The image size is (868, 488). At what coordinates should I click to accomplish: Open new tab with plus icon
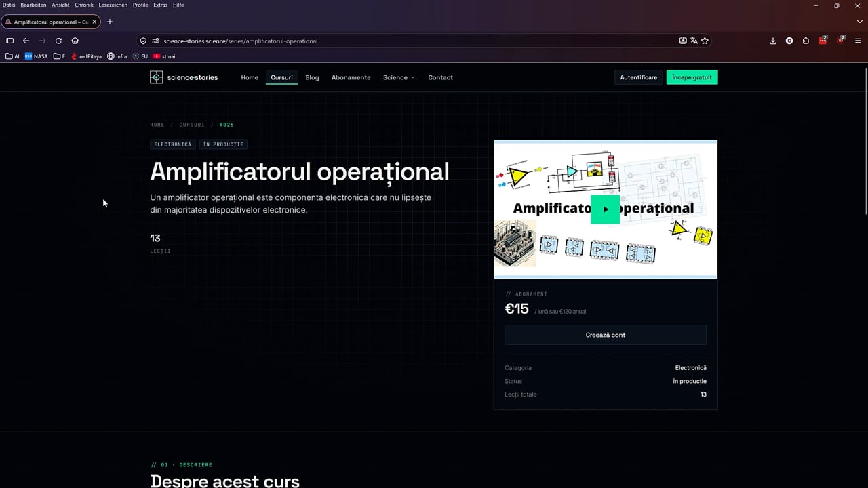[110, 22]
